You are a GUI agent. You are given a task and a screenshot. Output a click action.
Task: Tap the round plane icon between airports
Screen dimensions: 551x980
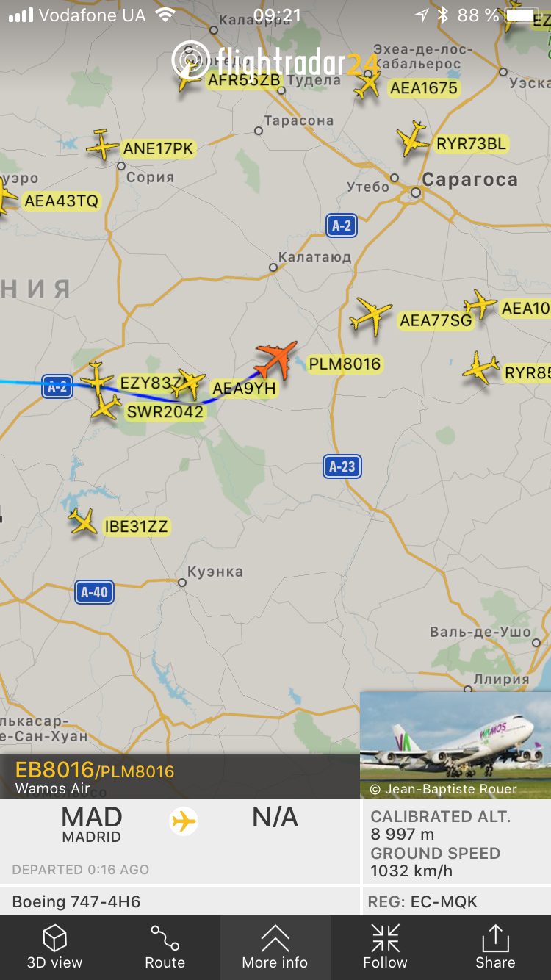pyautogui.click(x=184, y=821)
